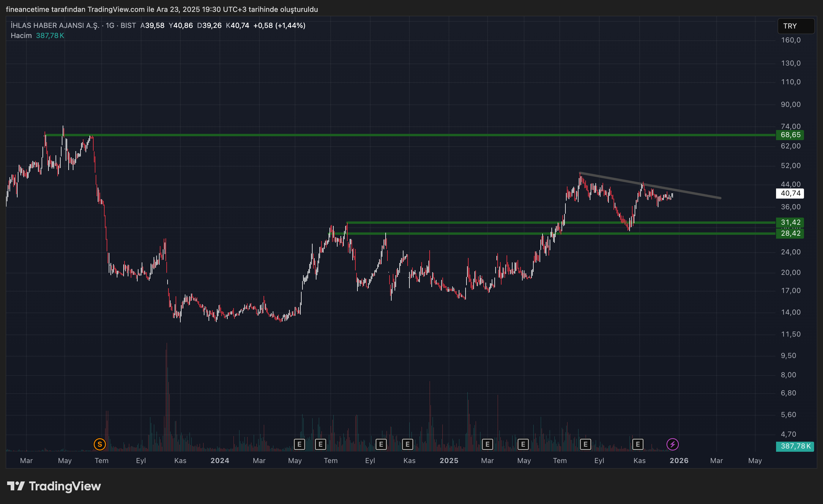Open earnings 'E' marker above Mar 2025
823x504 pixels.
487,444
